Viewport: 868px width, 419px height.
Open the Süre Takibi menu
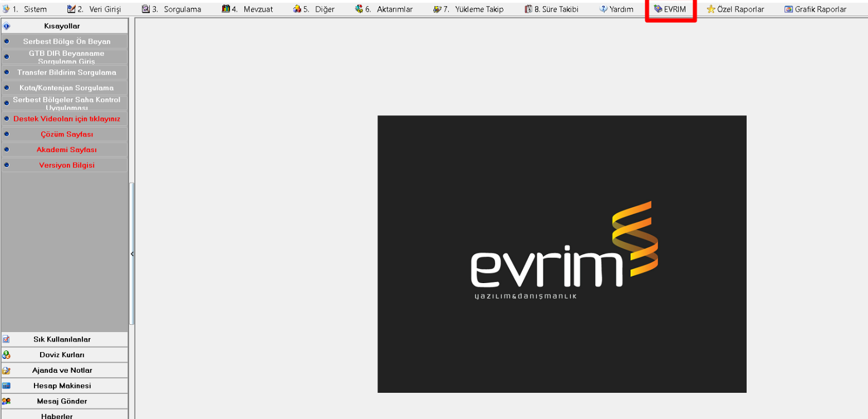click(x=551, y=9)
